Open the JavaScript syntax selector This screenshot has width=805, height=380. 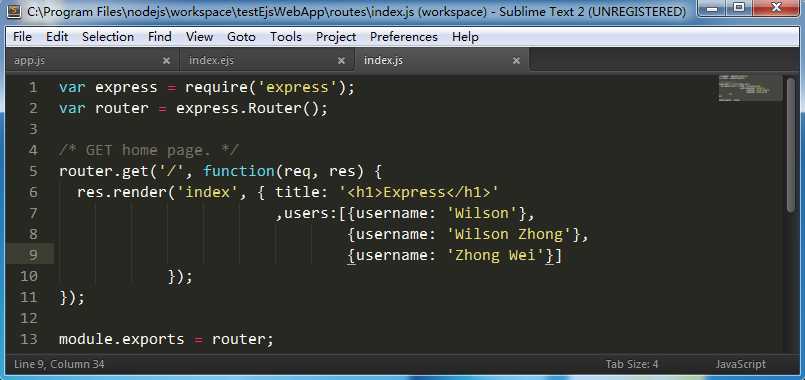tap(740, 365)
